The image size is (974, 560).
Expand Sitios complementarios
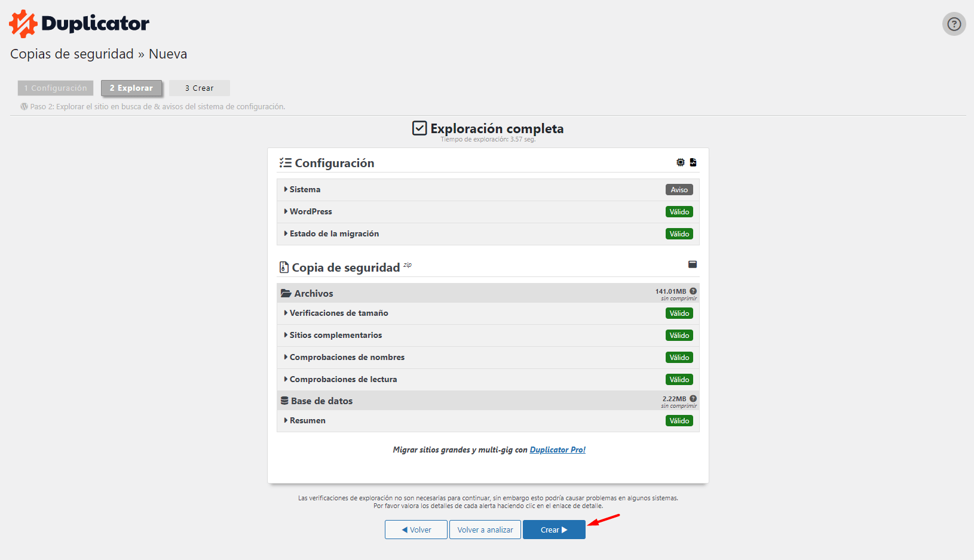tap(488, 336)
